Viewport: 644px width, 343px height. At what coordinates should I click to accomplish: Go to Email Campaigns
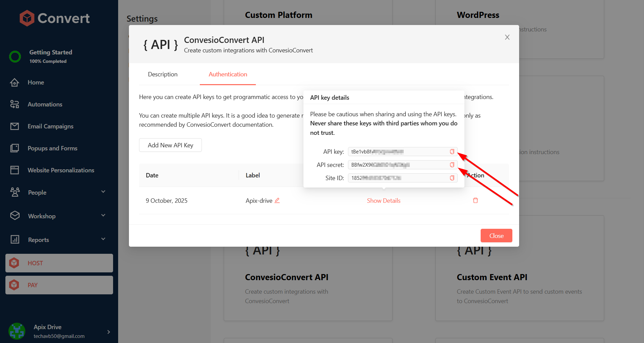[x=50, y=126]
